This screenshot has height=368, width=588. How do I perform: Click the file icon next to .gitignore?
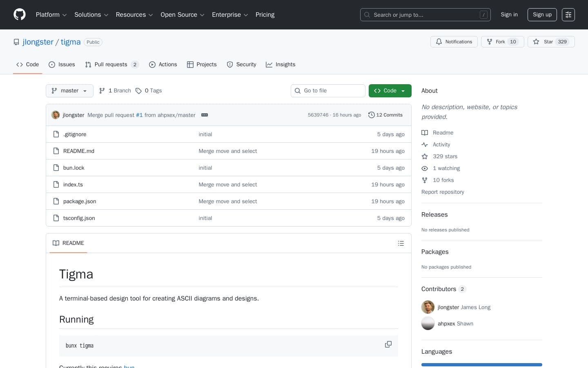56,134
